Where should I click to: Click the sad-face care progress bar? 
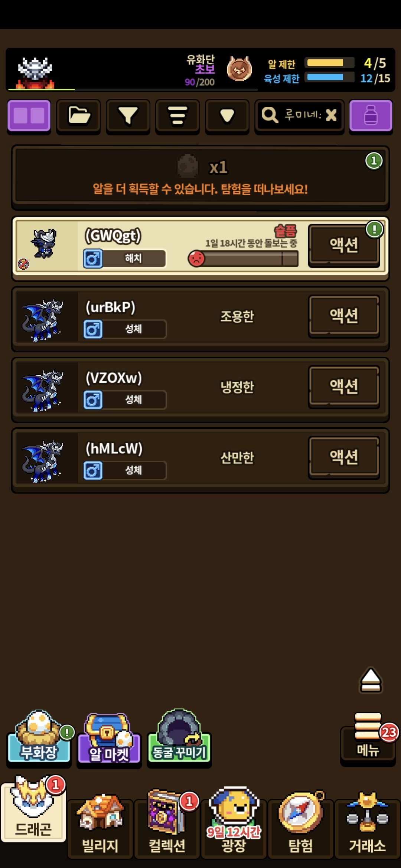pyautogui.click(x=243, y=259)
